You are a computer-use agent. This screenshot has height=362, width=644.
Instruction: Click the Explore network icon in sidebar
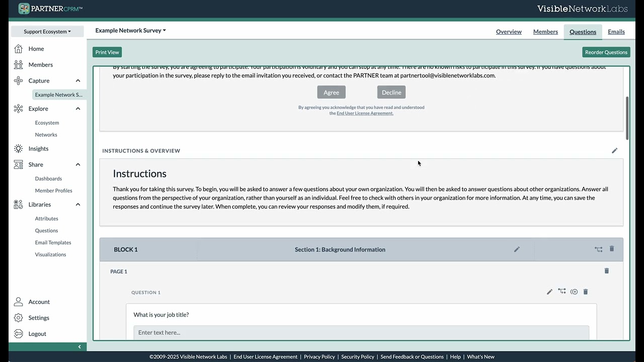(19, 109)
